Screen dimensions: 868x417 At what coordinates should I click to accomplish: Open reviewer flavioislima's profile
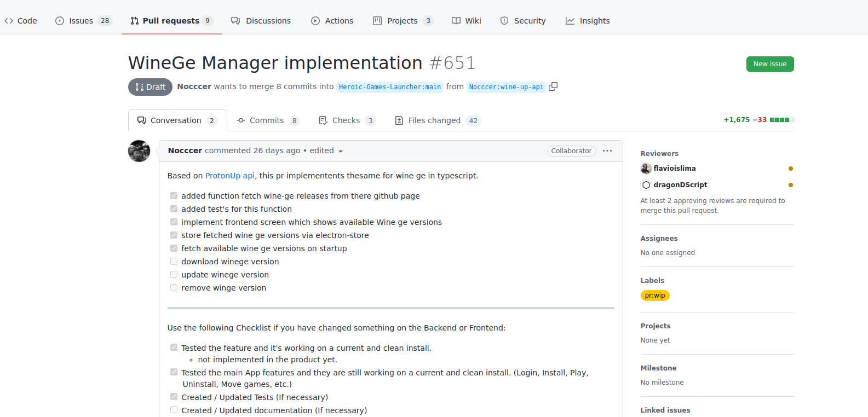pyautogui.click(x=675, y=169)
